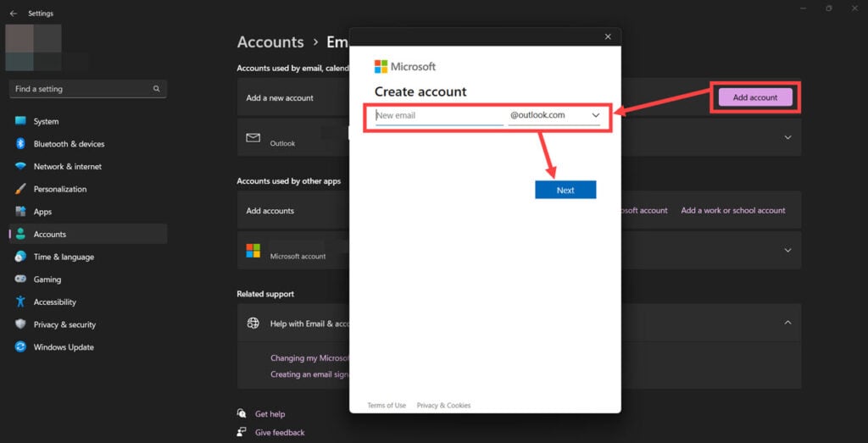
Task: Collapse the Help with Email section
Action: coord(787,323)
